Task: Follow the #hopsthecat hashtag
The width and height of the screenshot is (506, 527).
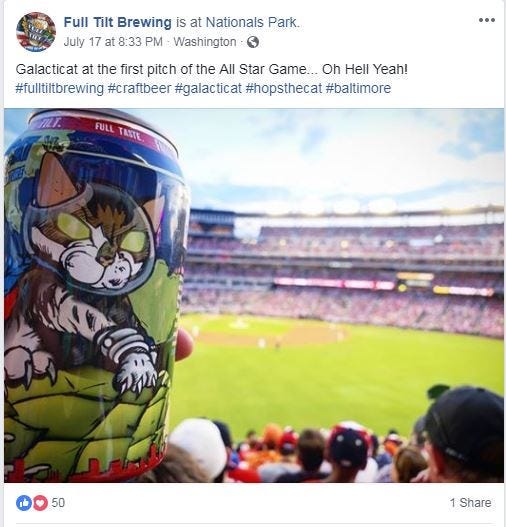Action: [x=284, y=88]
